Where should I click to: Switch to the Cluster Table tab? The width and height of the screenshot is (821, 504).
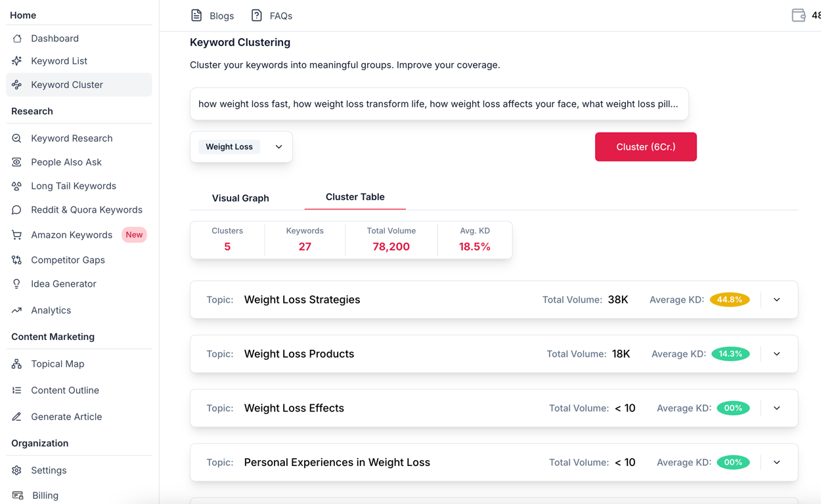pyautogui.click(x=355, y=197)
